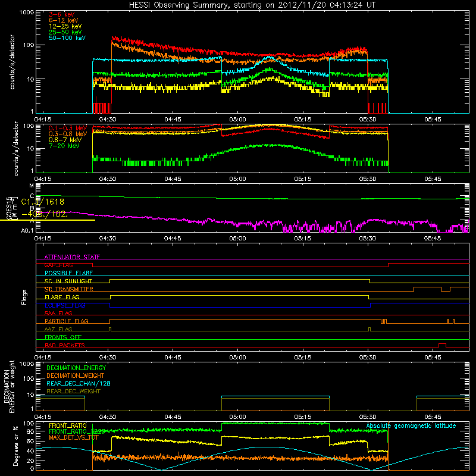Click the Degrees or % axis title
The image size is (476, 476).
tap(15, 446)
